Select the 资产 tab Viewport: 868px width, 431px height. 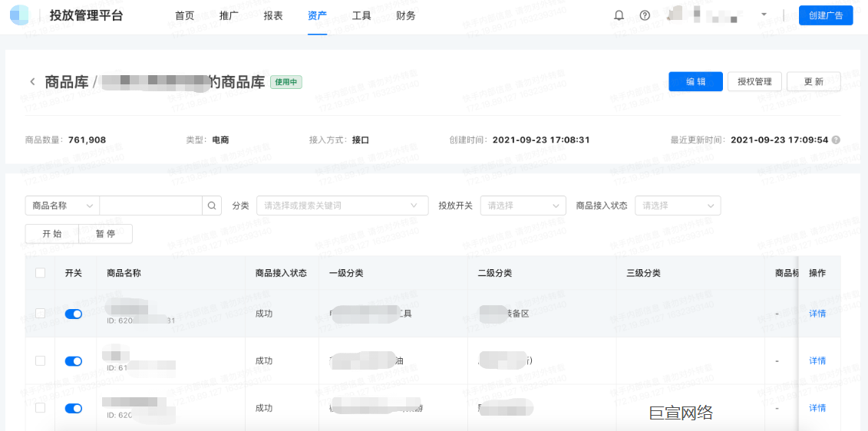(x=317, y=16)
